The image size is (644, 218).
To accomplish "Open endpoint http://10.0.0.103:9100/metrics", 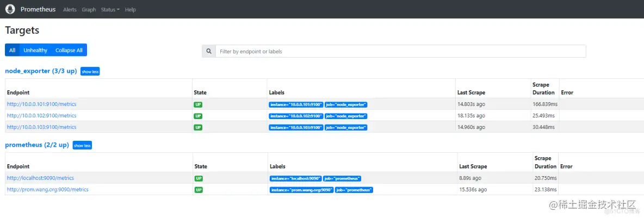I will (41, 127).
